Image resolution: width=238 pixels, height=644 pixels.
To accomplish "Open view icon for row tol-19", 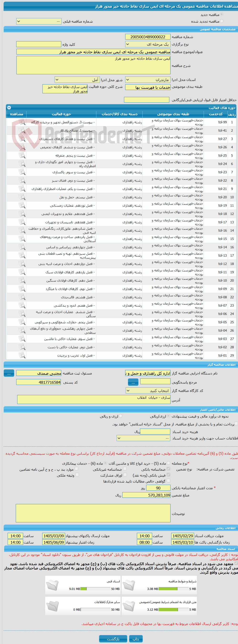I will [22, 205].
